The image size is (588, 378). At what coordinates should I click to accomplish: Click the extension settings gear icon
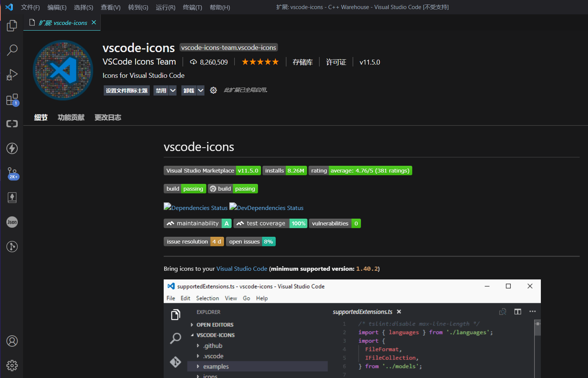click(x=213, y=90)
